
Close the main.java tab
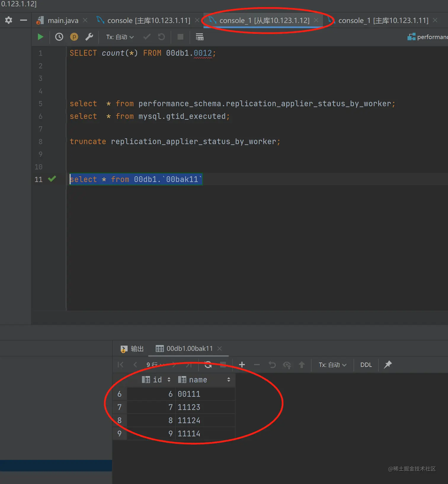tap(85, 20)
